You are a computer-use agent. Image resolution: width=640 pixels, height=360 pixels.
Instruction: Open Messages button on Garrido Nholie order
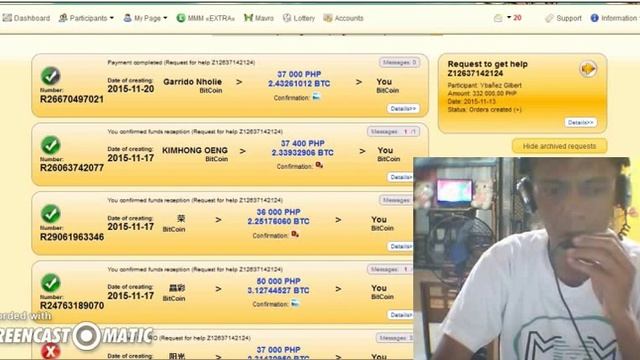pos(399,62)
